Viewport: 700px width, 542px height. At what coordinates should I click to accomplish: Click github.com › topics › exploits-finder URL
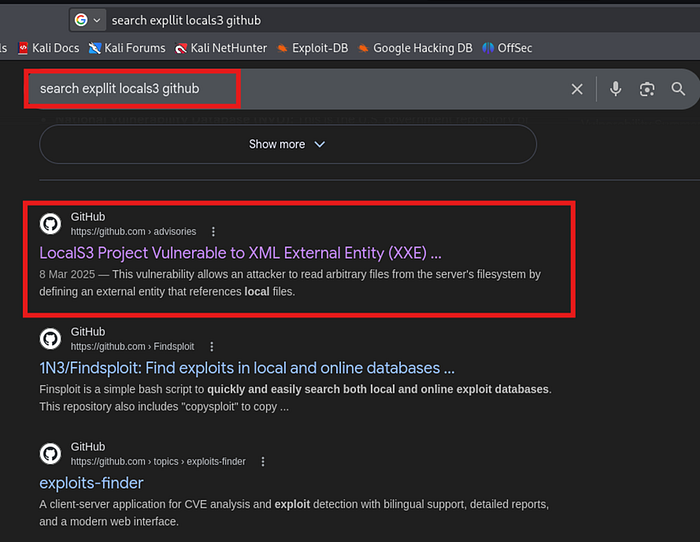click(x=158, y=461)
